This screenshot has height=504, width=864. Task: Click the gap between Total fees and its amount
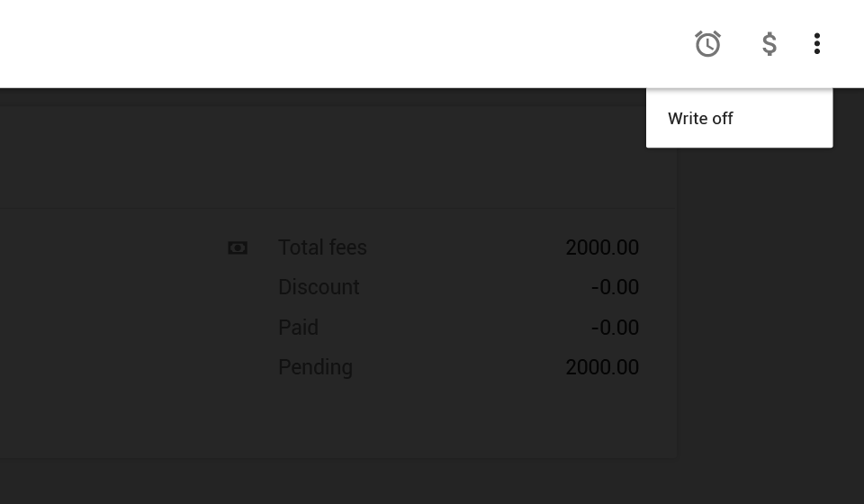[x=463, y=247]
